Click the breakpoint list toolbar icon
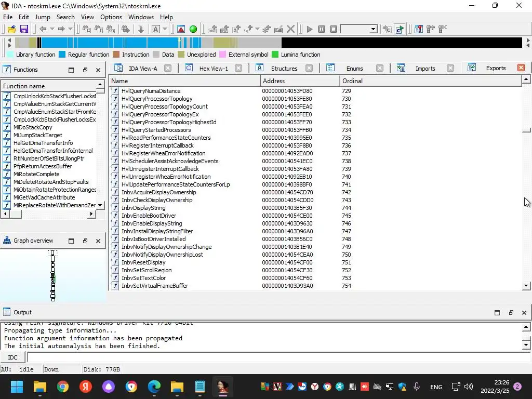532x399 pixels. point(419,29)
